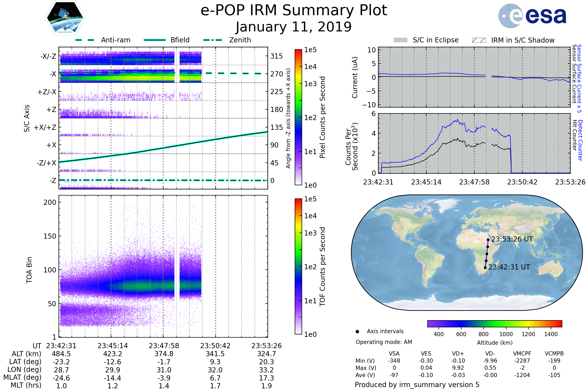
Task: Click the ESA logo
Action: coord(532,16)
